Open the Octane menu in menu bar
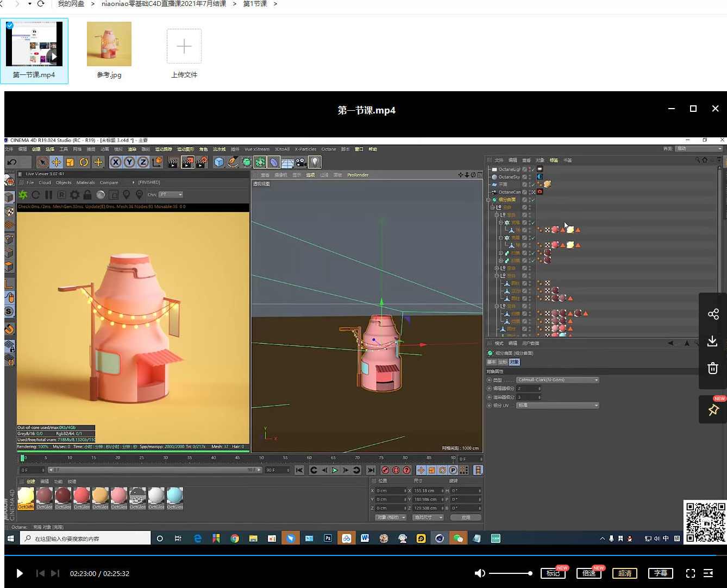Viewport: 727px width, 588px height. pos(328,149)
